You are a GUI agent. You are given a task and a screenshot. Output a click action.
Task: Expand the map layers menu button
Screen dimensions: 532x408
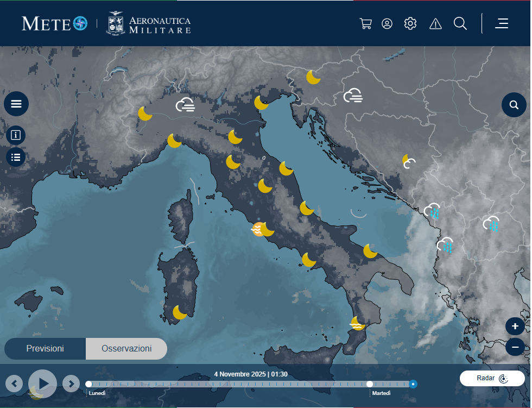coord(16,104)
